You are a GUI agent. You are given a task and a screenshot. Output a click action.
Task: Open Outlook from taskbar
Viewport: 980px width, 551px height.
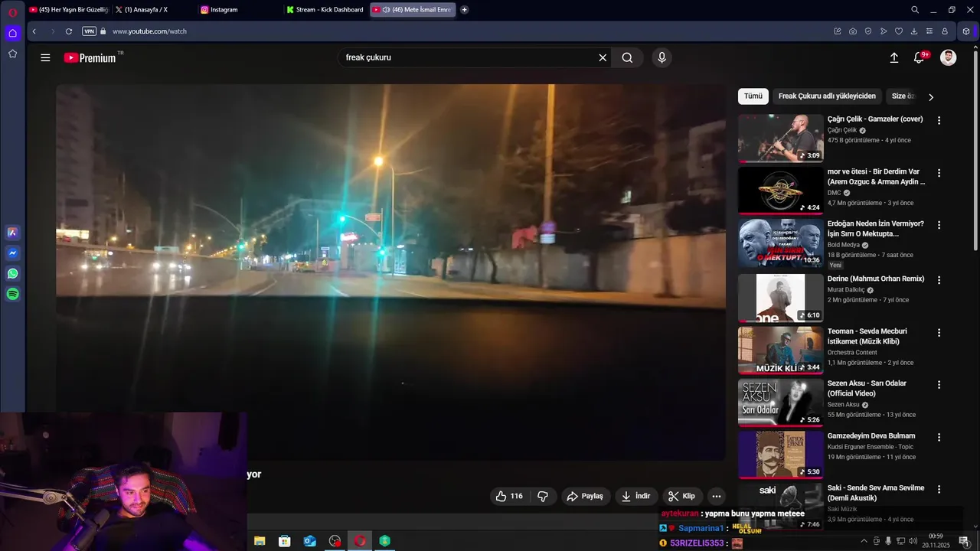tap(310, 541)
